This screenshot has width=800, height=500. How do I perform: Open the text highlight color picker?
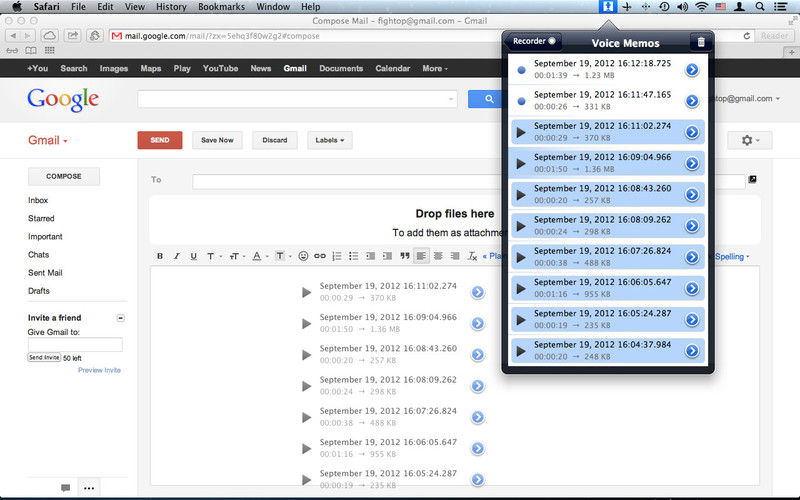click(283, 256)
